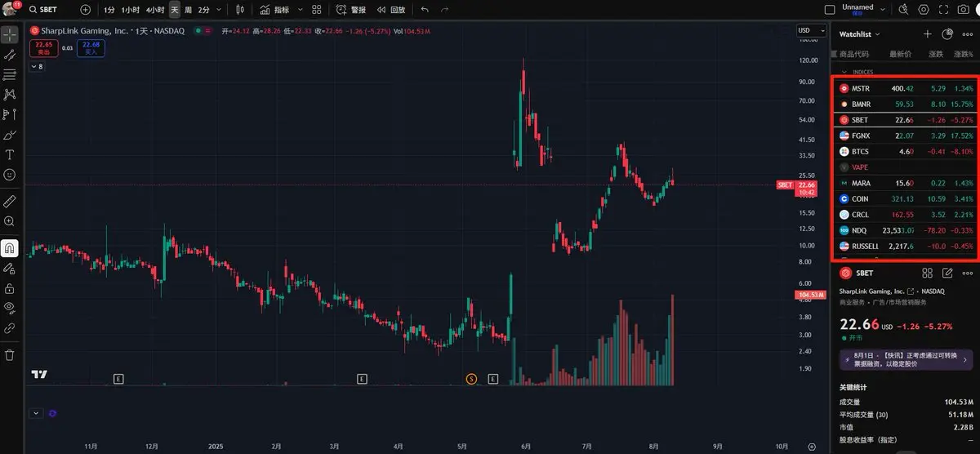This screenshot has width=980, height=454.
Task: Switch to the 周 weekly timeframe
Action: 188,10
